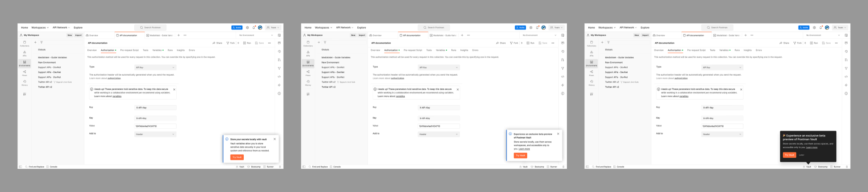Click the first X-API-Key field in right window
The height and width of the screenshot is (192, 868).
pyautogui.click(x=722, y=107)
